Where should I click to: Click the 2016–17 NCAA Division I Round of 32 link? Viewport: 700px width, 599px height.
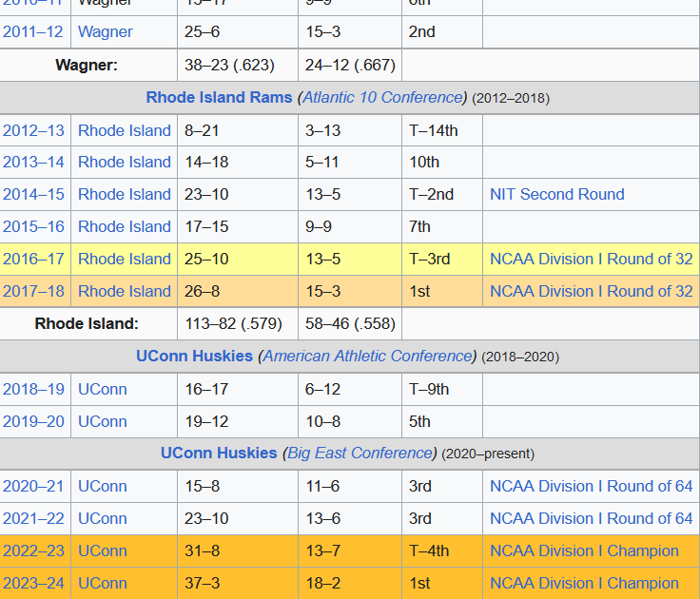(591, 259)
